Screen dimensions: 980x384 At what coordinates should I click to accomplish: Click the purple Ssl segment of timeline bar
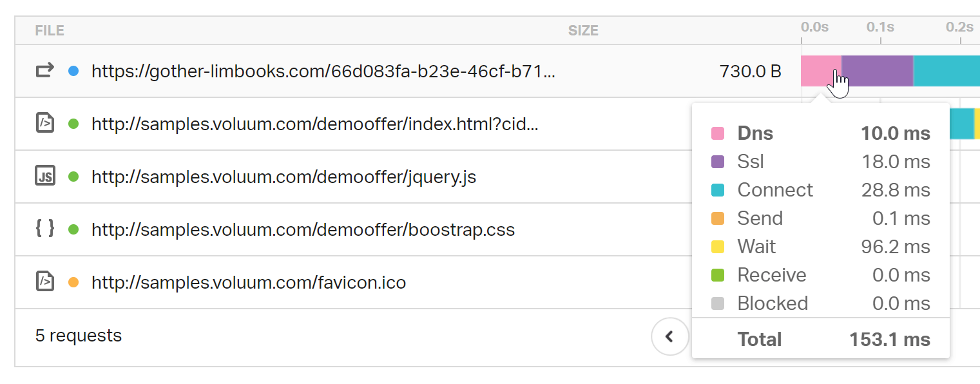point(878,71)
